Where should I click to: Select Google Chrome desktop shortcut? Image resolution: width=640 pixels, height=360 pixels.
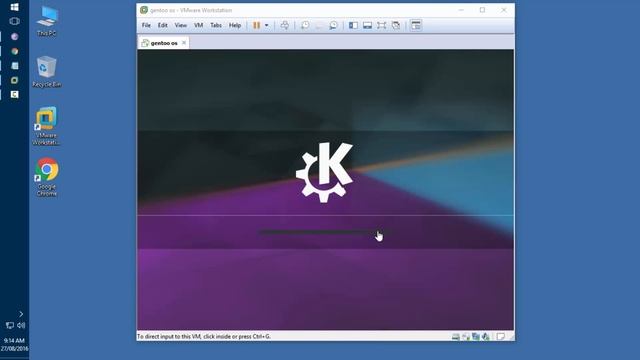coord(47,177)
